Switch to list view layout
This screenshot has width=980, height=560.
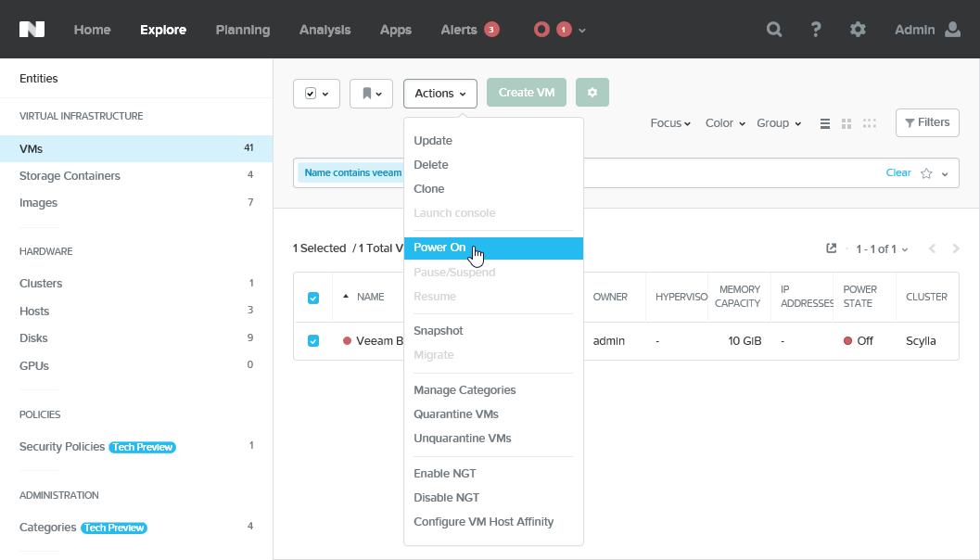click(824, 122)
